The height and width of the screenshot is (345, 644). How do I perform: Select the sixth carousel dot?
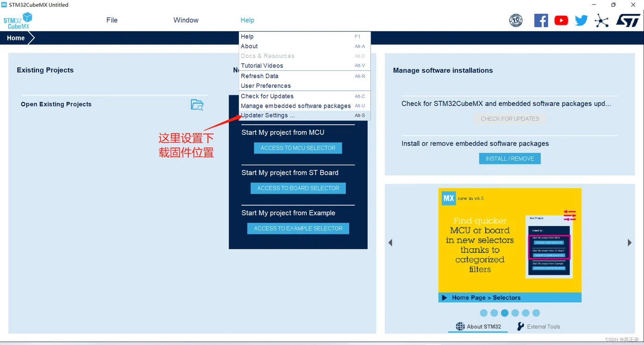[536, 313]
